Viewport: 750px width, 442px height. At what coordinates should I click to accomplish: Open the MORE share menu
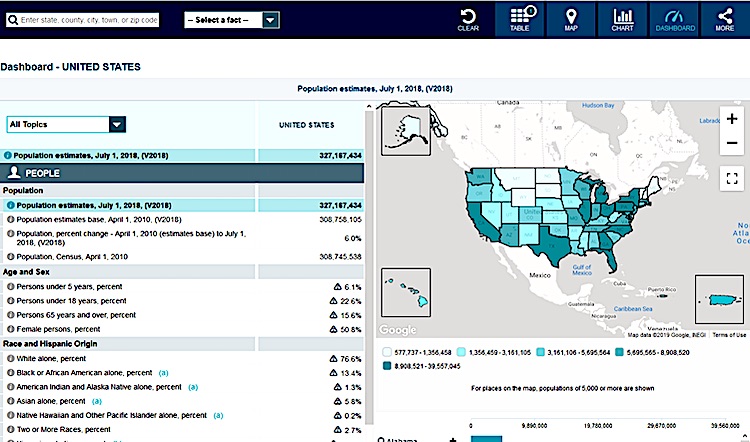[725, 20]
